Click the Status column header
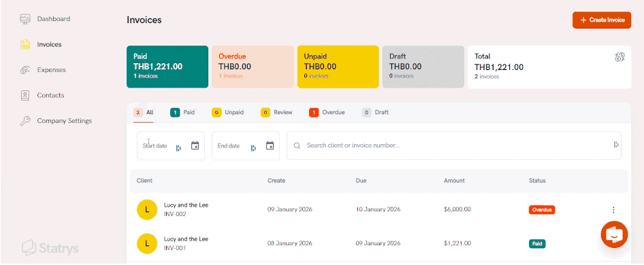Image resolution: width=644 pixels, height=265 pixels. [x=537, y=181]
